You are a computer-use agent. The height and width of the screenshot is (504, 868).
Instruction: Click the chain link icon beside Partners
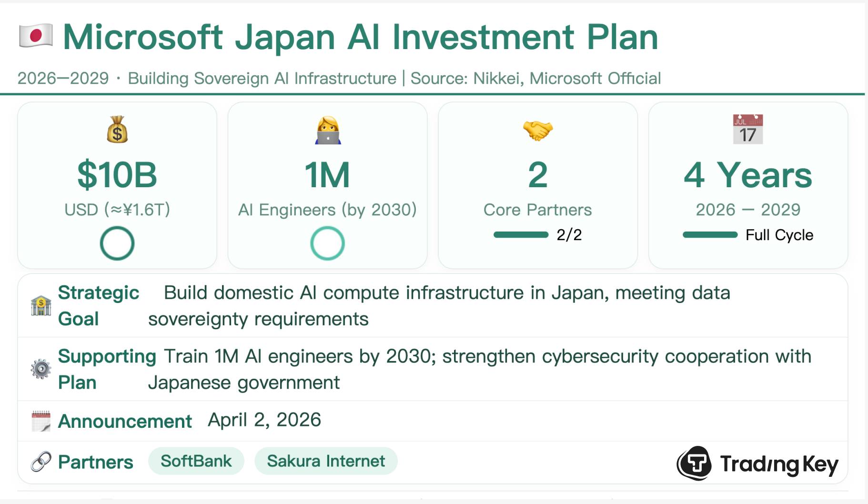coord(41,462)
